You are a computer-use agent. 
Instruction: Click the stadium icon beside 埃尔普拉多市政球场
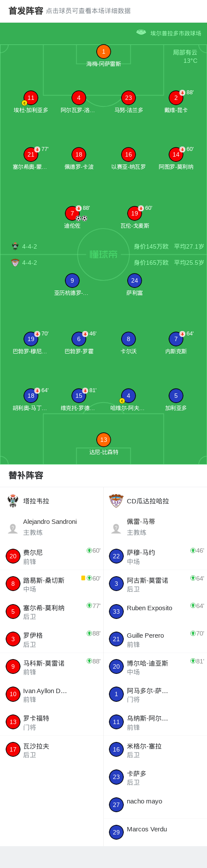pyautogui.click(x=141, y=32)
